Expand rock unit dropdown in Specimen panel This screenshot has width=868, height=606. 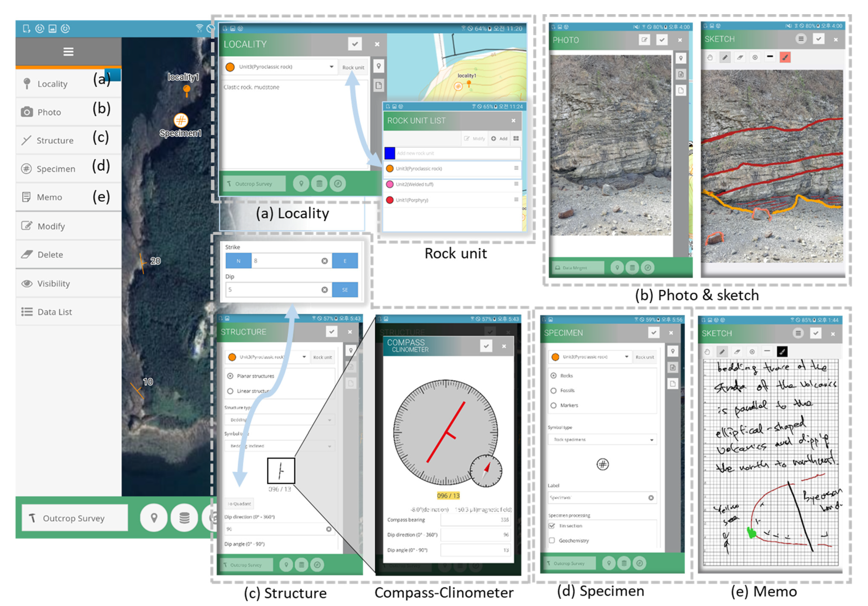[x=627, y=357]
